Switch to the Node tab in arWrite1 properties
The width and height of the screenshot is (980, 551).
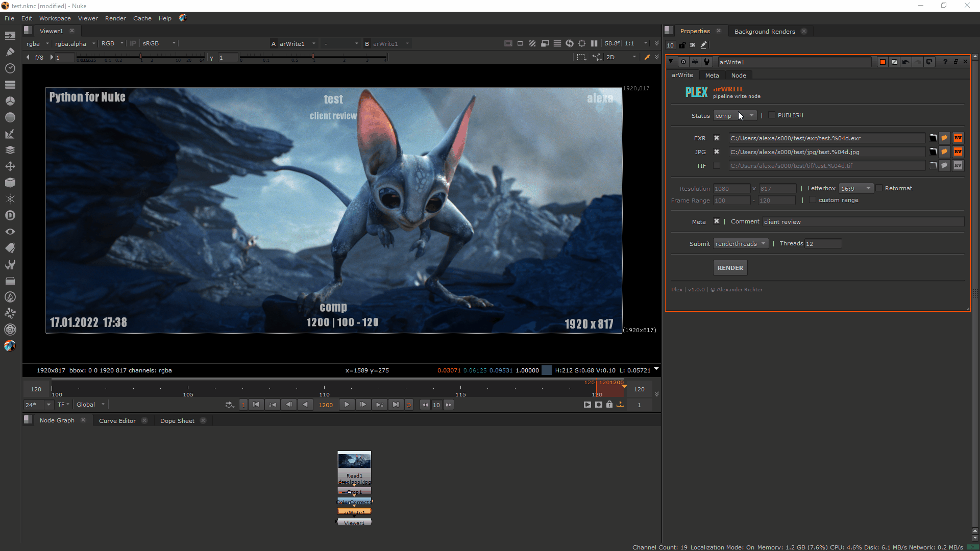pyautogui.click(x=739, y=75)
